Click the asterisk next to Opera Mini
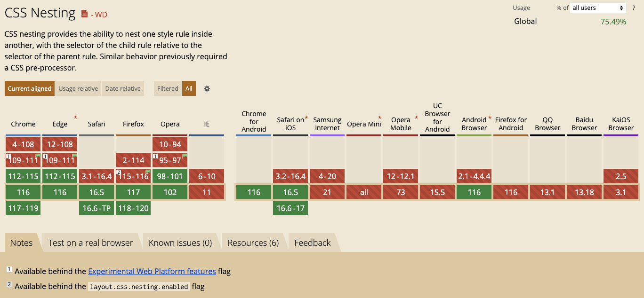The height and width of the screenshot is (298, 644). point(379,118)
